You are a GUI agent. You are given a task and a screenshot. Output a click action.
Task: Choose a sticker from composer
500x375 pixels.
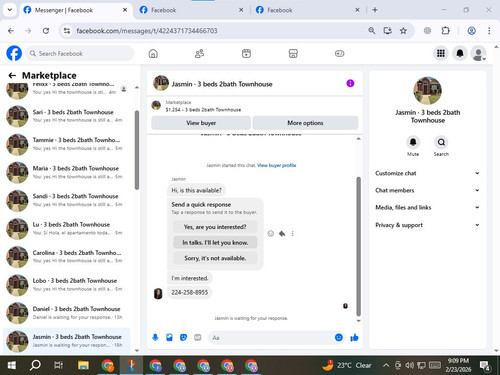click(183, 337)
